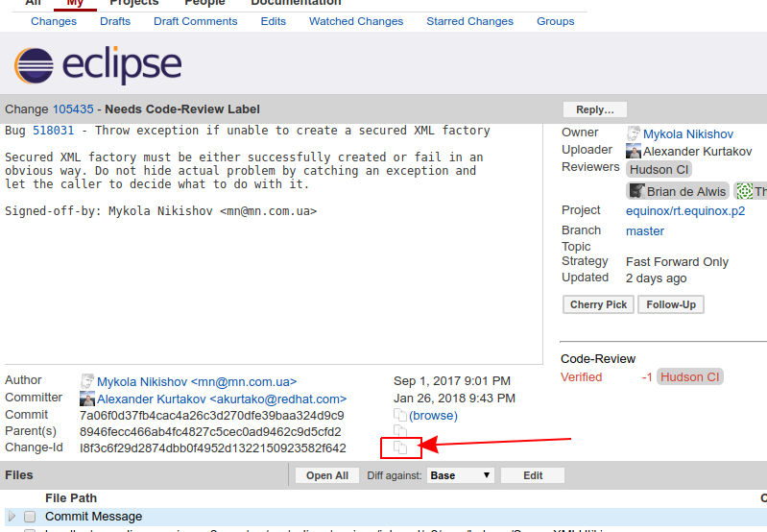Click the Author row avatar icon

(87, 381)
